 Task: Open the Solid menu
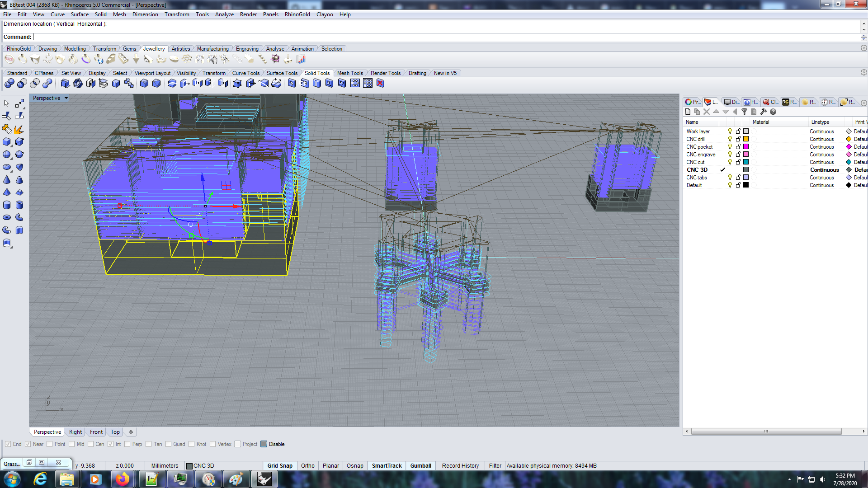(100, 14)
